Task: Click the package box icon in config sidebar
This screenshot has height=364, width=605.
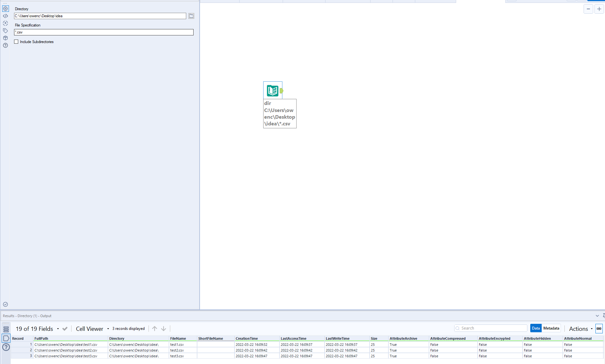Action: click(x=5, y=38)
